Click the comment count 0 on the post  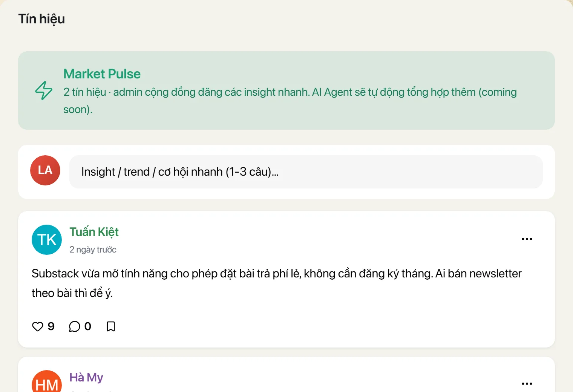coord(88,326)
